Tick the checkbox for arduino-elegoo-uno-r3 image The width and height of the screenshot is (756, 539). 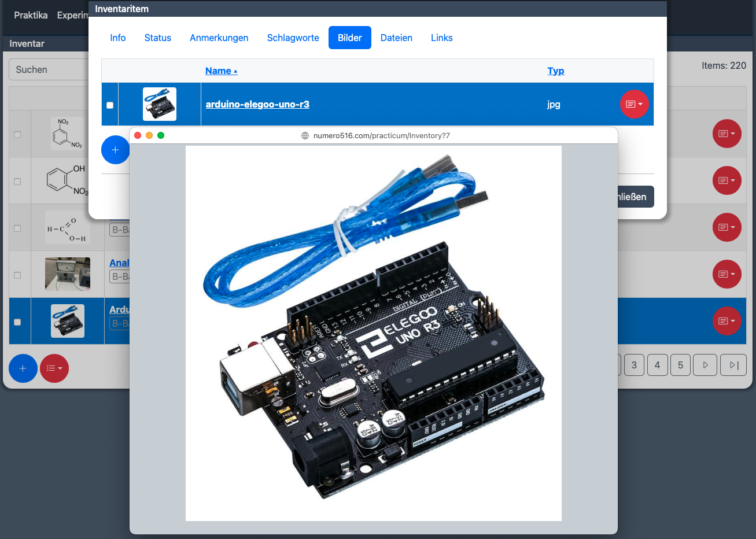(110, 105)
